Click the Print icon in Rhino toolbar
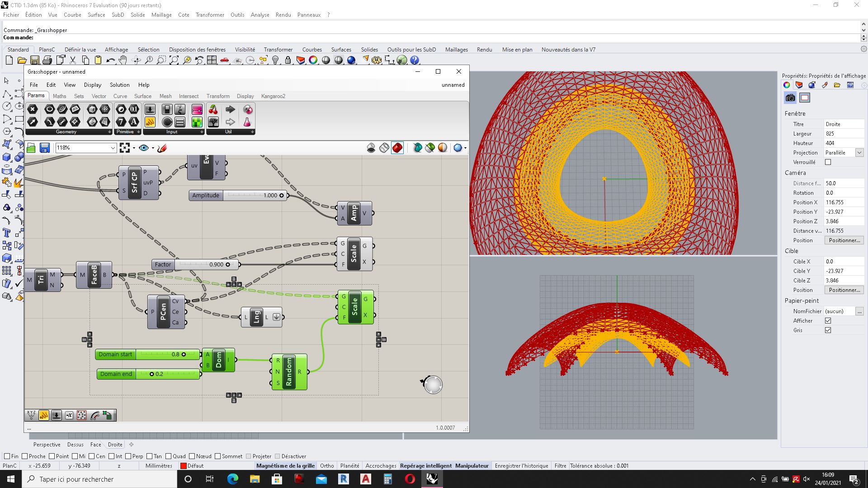Image resolution: width=868 pixels, height=488 pixels. click(x=47, y=60)
